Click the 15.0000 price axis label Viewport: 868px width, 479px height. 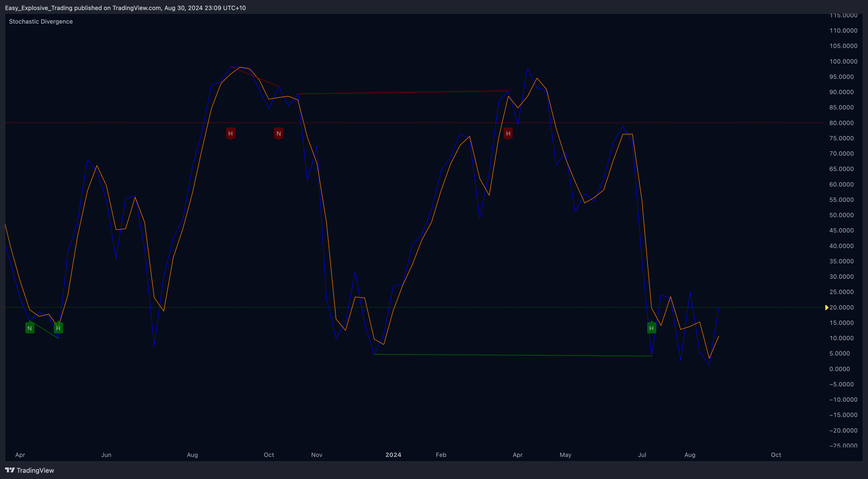point(841,323)
